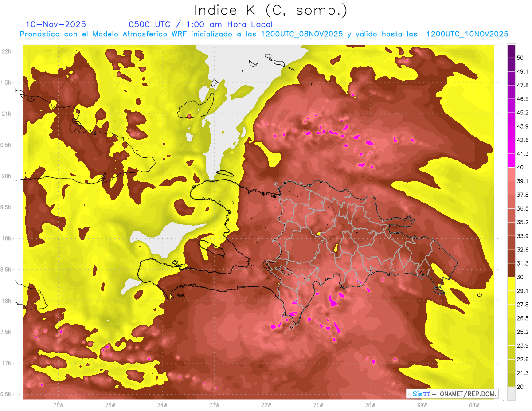Select the '40' value on the color scale

(x=520, y=168)
